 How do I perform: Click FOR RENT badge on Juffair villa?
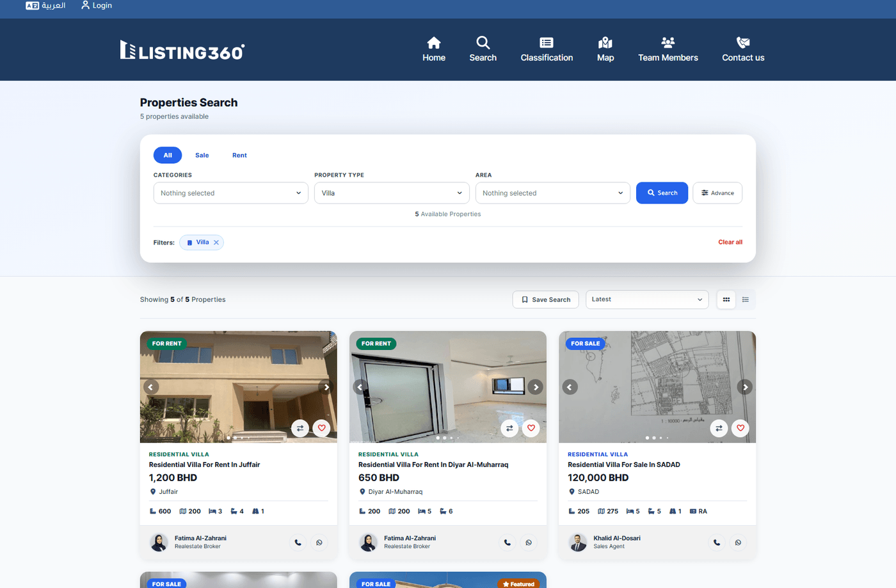167,344
